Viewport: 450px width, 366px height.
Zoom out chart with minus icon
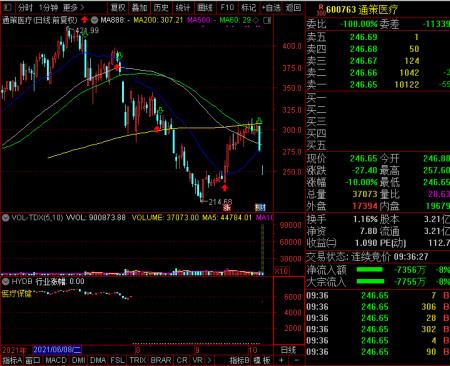coord(296,360)
